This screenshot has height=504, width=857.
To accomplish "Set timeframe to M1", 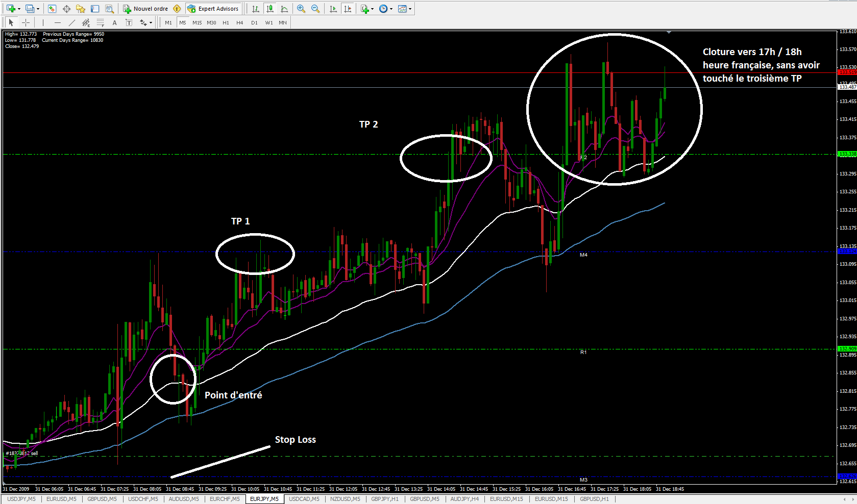I will (x=168, y=22).
